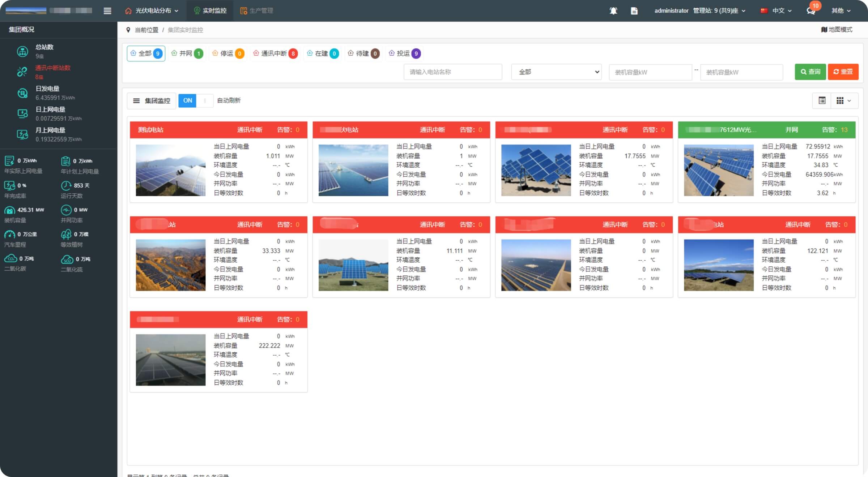Switch to list view layout icon
The image size is (868, 477).
(x=822, y=100)
